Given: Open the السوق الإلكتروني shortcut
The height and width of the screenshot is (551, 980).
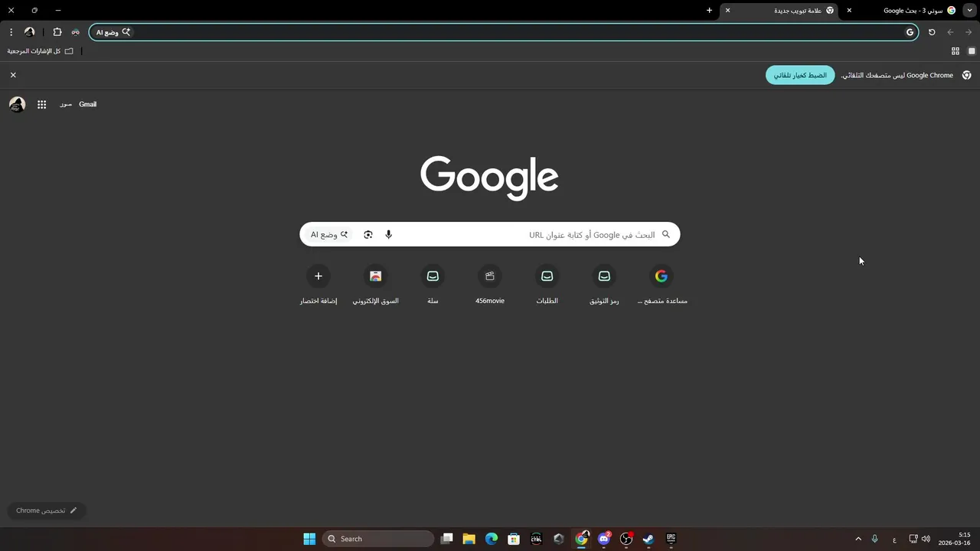Looking at the screenshot, I should tap(375, 285).
